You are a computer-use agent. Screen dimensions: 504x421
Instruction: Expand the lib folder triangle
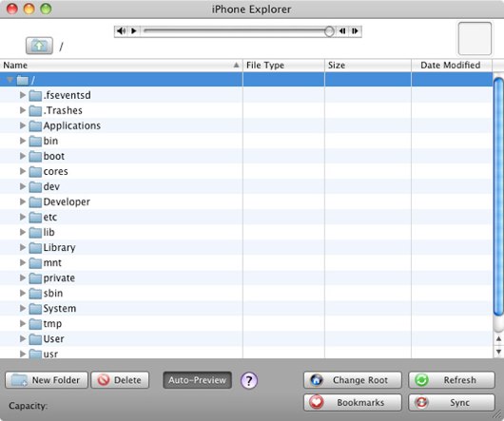(x=23, y=232)
